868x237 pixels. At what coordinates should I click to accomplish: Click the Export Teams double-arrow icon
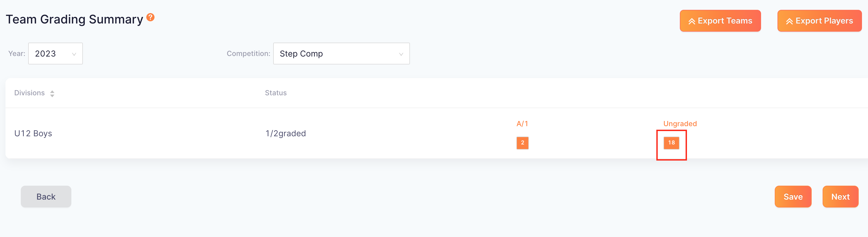click(x=692, y=21)
